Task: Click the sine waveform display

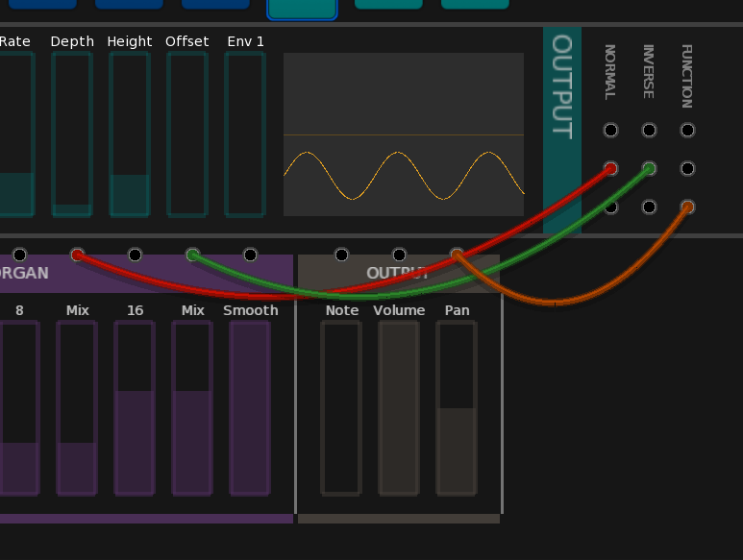Action: pos(404,134)
